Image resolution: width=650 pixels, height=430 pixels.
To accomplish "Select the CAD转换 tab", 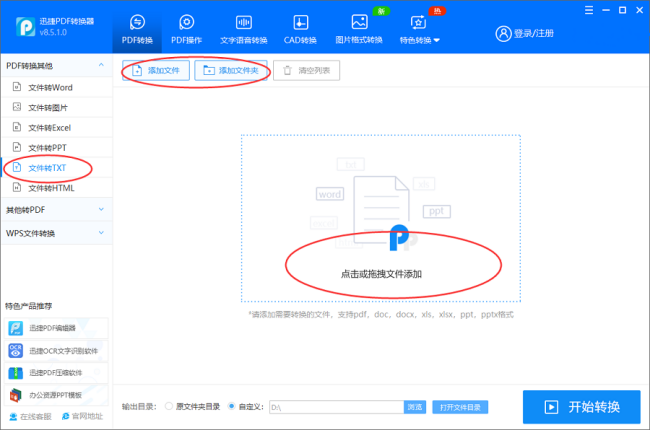I will 300,29.
